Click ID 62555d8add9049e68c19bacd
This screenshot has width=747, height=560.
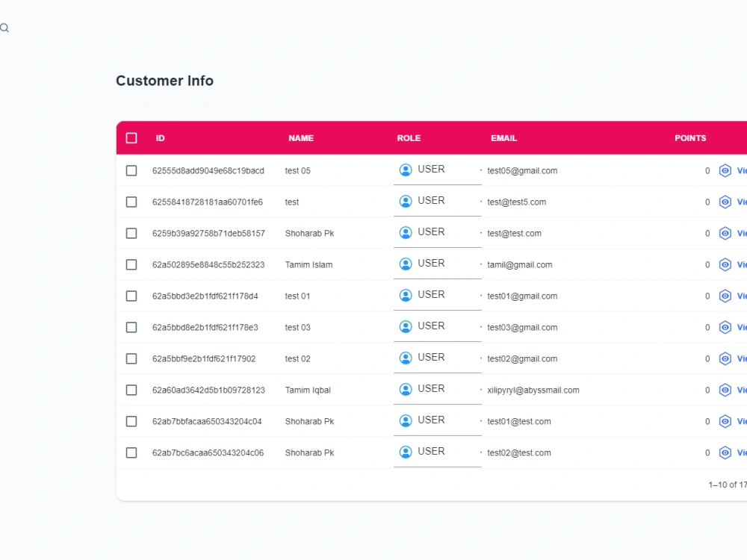208,170
